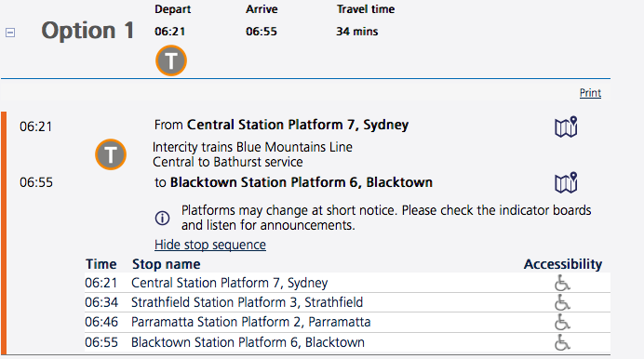Image resolution: width=644 pixels, height=359 pixels.
Task: Click the info icon beside platform notice
Action: (162, 218)
